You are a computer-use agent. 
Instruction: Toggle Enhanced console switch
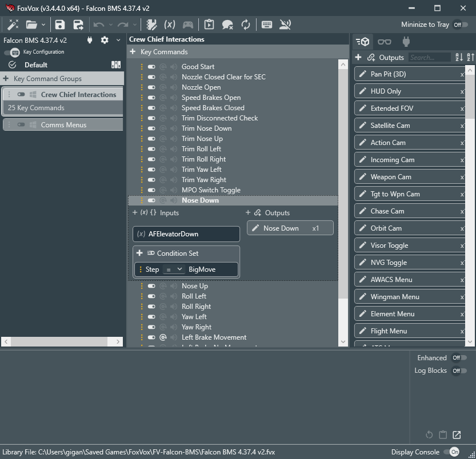(x=459, y=358)
